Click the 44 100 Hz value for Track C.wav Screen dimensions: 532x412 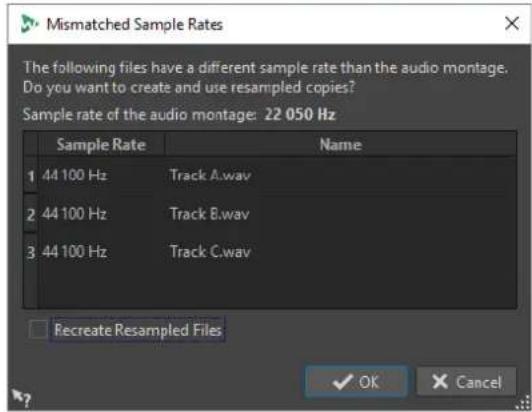74,252
